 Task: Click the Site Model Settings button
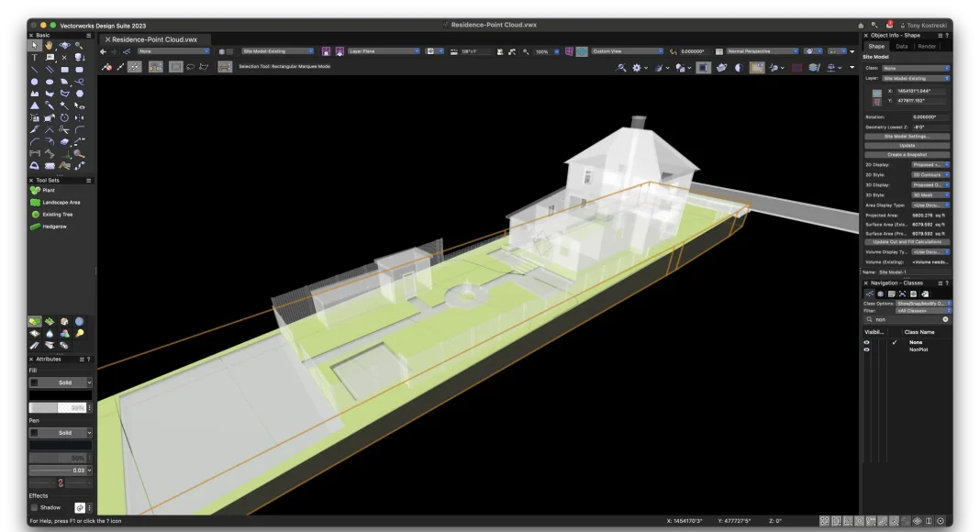click(907, 136)
